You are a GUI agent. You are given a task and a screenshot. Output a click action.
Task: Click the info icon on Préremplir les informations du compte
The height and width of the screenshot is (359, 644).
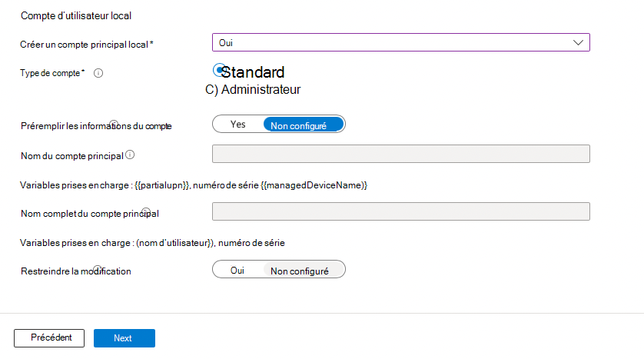coord(114,124)
